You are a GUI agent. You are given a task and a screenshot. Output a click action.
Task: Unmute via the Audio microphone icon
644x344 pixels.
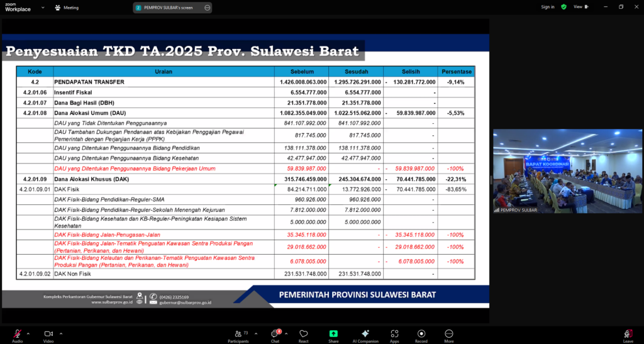point(17,334)
